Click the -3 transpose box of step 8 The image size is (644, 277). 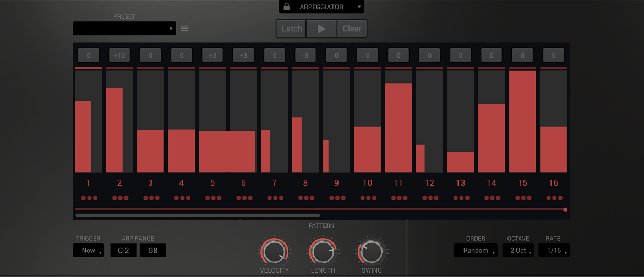pos(305,55)
